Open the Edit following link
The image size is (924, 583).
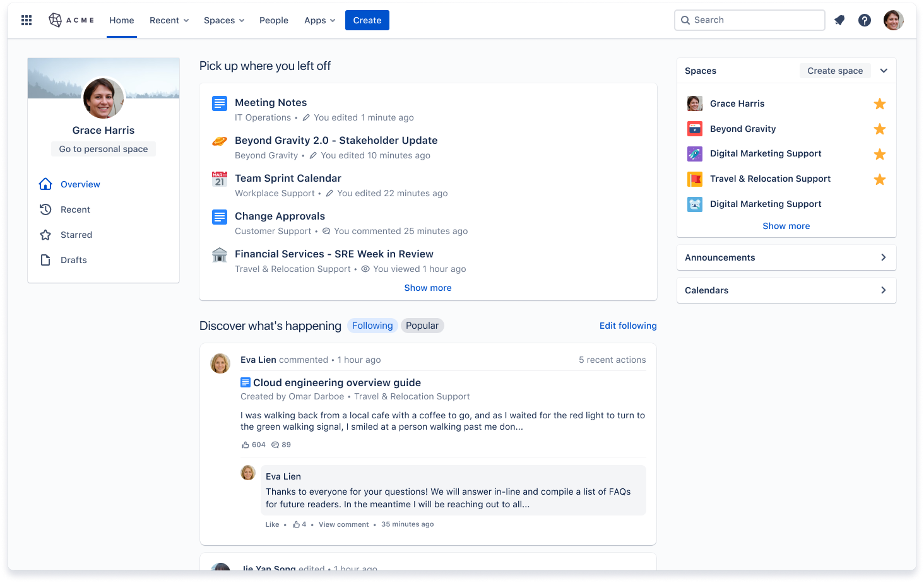click(627, 326)
